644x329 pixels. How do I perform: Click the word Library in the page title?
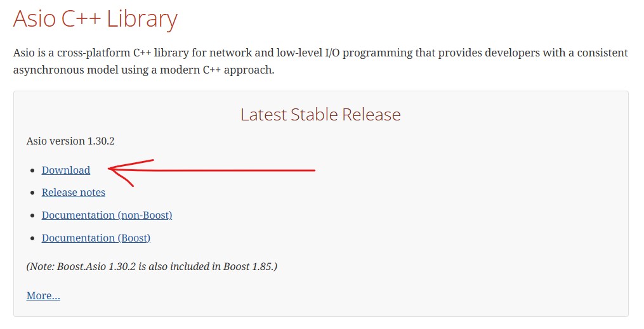[x=142, y=20]
